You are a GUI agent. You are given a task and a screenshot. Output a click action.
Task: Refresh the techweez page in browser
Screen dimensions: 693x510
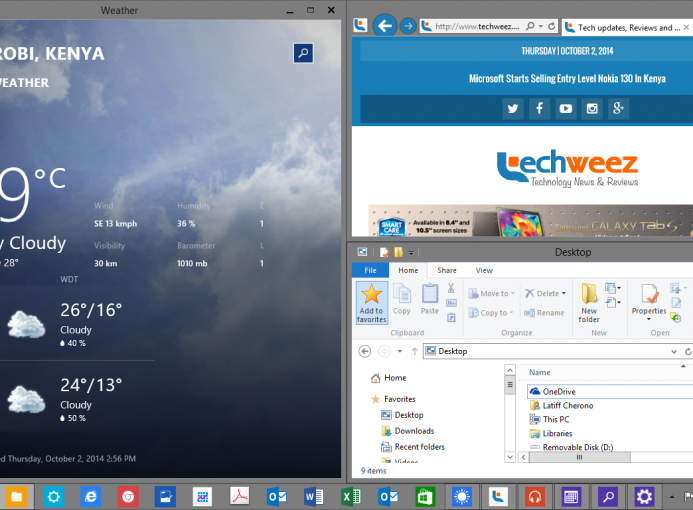(x=552, y=26)
